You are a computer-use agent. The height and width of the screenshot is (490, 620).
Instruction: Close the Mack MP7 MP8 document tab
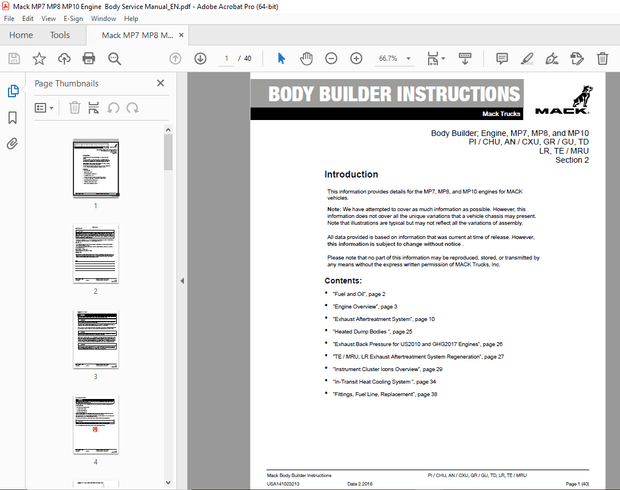(181, 35)
